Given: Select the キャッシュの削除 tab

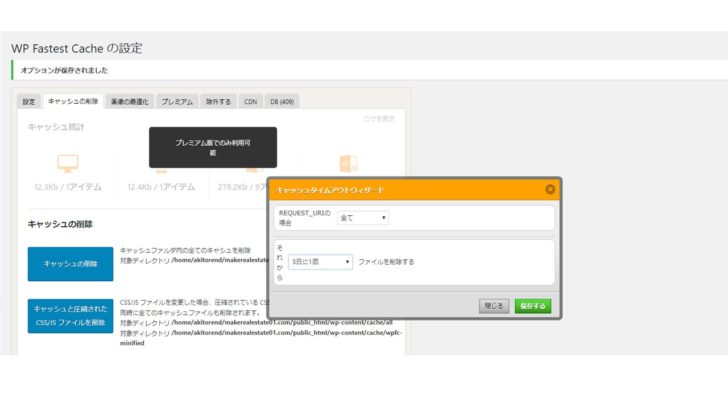Looking at the screenshot, I should 72,101.
